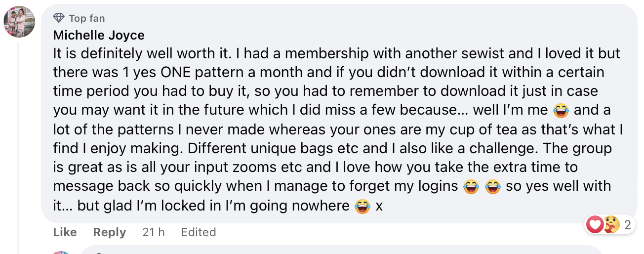Click the first laughing emoji after "my logins"
This screenshot has height=254, width=644.
(x=471, y=186)
